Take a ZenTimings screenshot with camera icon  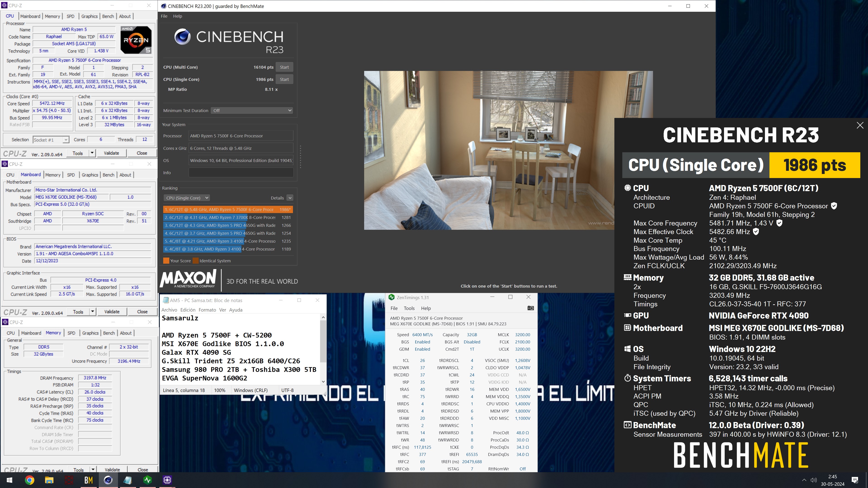pyautogui.click(x=530, y=308)
